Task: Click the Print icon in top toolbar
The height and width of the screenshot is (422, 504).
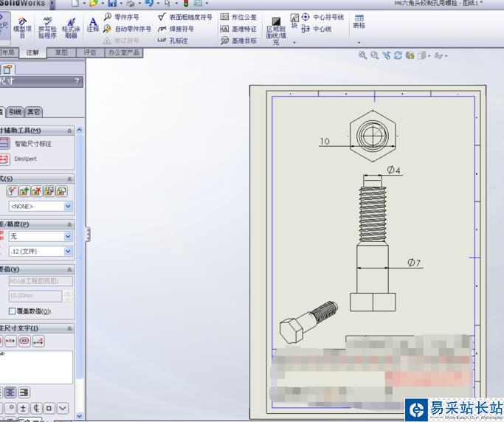Action: (131, 4)
